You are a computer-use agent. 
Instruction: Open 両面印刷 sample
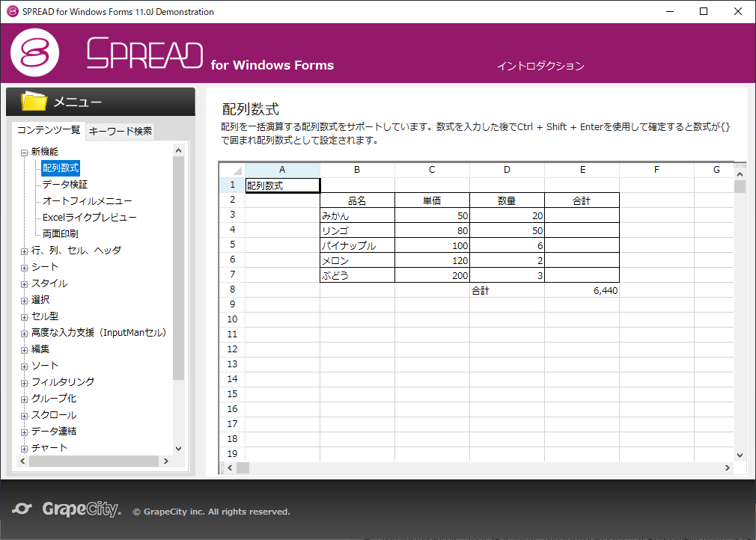61,233
